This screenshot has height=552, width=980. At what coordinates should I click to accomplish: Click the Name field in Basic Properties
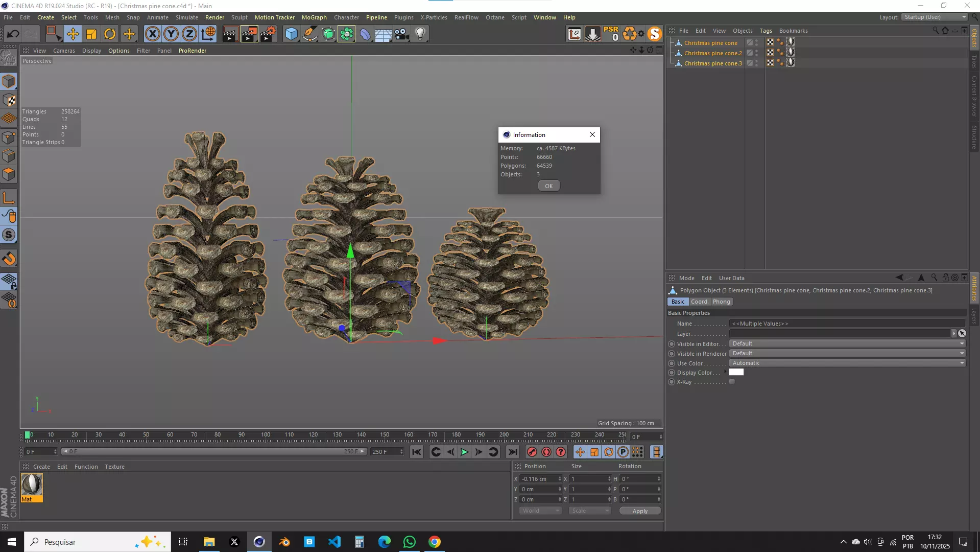[847, 324]
